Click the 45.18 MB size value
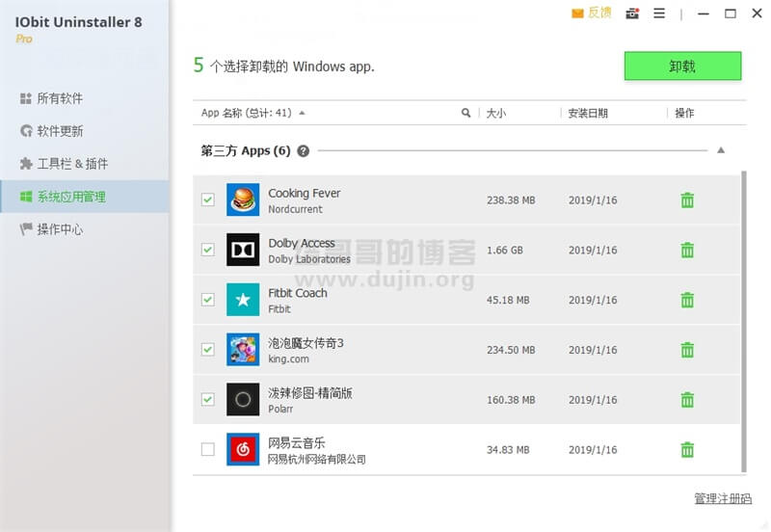Viewport: 771px width, 532px height. (508, 300)
